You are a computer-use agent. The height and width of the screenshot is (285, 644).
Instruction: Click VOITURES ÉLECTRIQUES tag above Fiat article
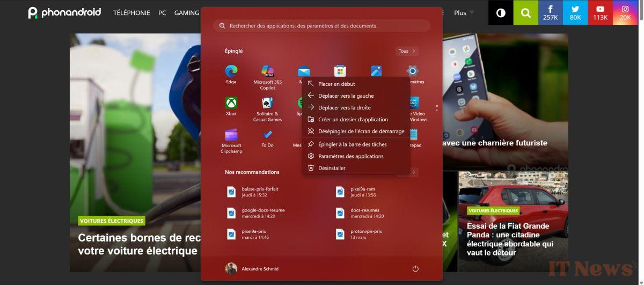coord(493,210)
